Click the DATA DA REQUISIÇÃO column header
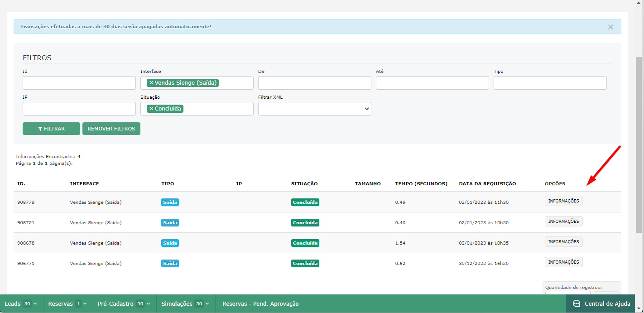Viewport: 644px width, 313px height. coord(487,184)
